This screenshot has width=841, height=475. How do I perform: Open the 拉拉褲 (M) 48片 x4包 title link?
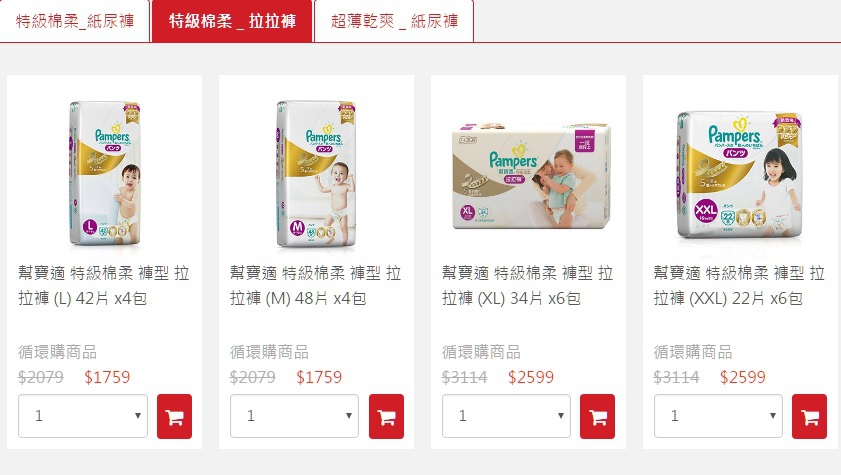point(315,285)
